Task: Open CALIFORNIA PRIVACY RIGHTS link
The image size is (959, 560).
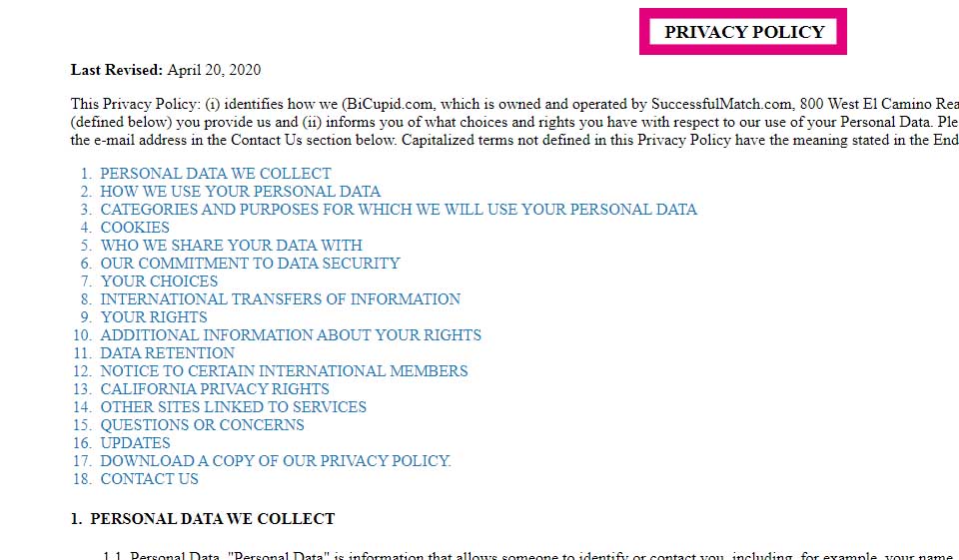Action: click(215, 389)
